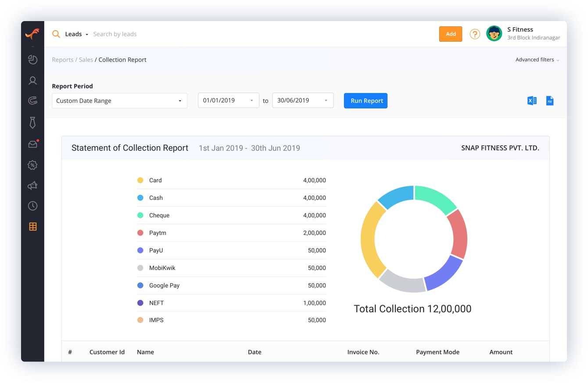Screen dimensions: 588x383
Task: Go to Reports breadcrumb link
Action: (62, 60)
